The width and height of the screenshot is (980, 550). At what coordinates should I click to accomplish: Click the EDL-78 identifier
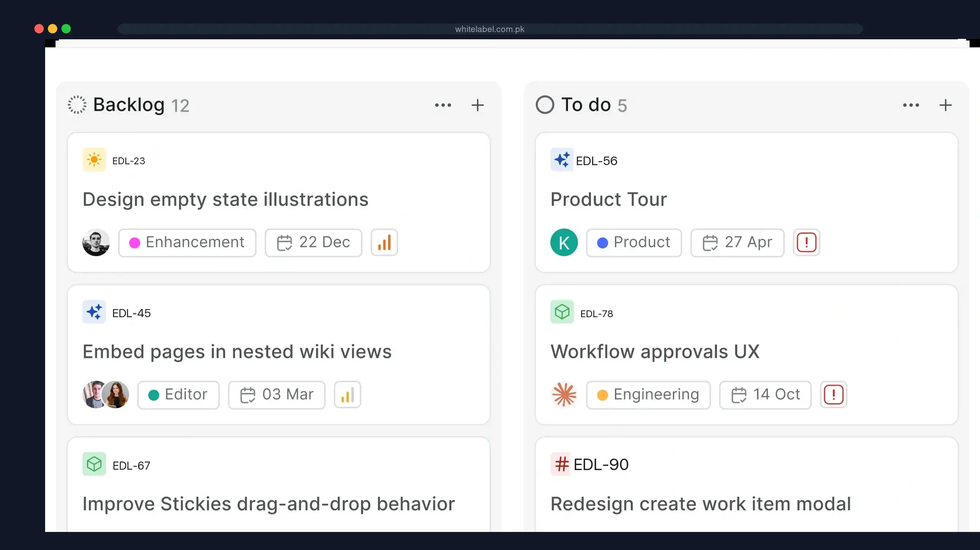coord(596,313)
